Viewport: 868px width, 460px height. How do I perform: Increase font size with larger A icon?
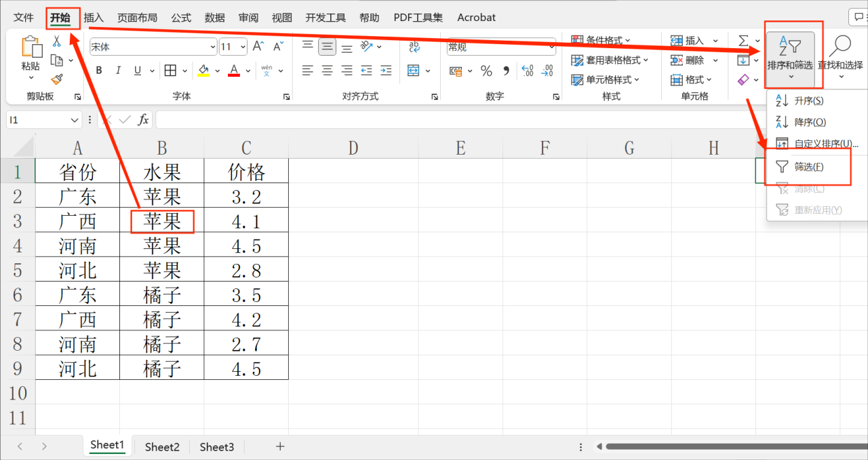tap(258, 46)
